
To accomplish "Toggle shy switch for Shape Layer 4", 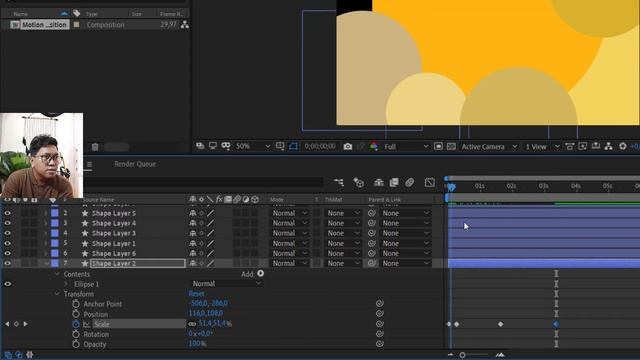I will [193, 223].
